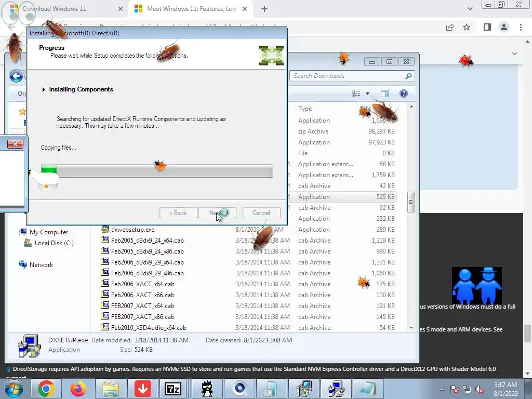Select Feb2005_d3dx9_24_x64.cab file

(x=147, y=241)
